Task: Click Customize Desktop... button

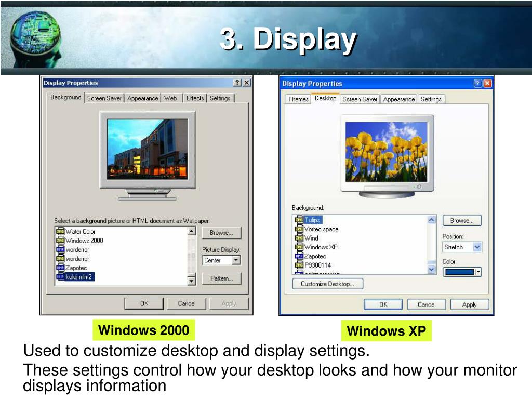Action: [327, 284]
